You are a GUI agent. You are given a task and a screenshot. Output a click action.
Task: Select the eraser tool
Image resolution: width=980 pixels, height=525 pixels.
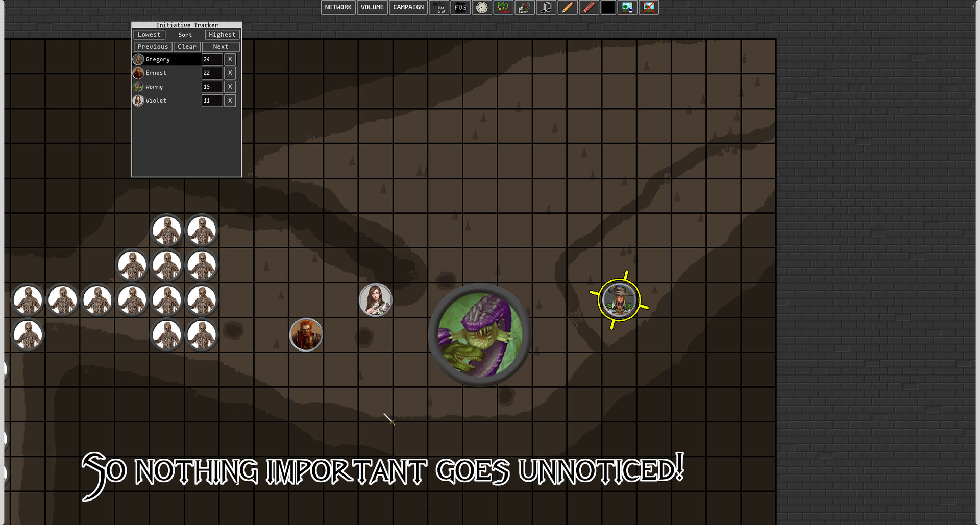pyautogui.click(x=589, y=8)
